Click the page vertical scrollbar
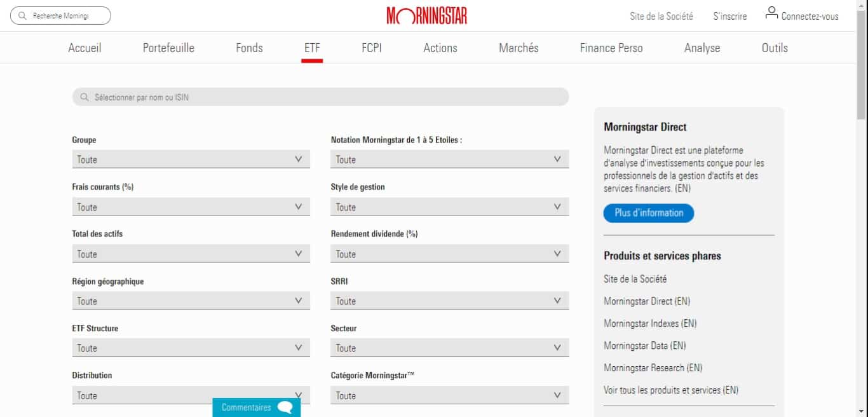 coord(862,64)
